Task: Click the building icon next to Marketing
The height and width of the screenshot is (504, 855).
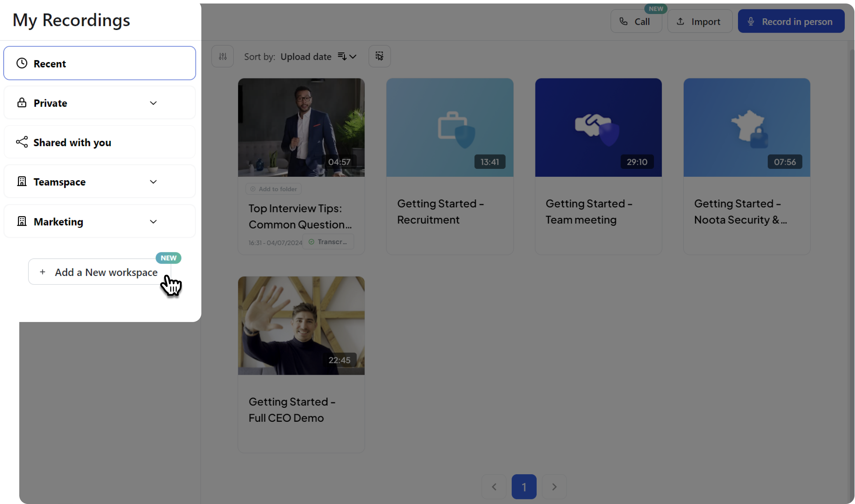Action: 22,221
